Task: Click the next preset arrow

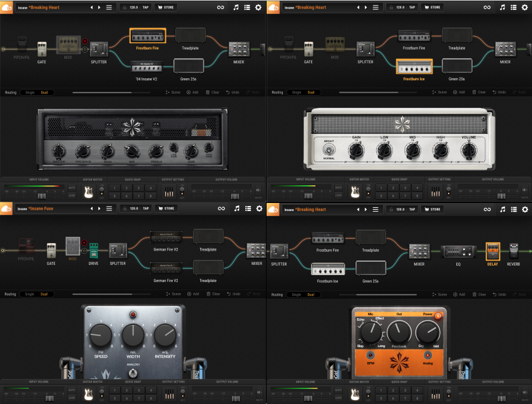Action: point(99,7)
